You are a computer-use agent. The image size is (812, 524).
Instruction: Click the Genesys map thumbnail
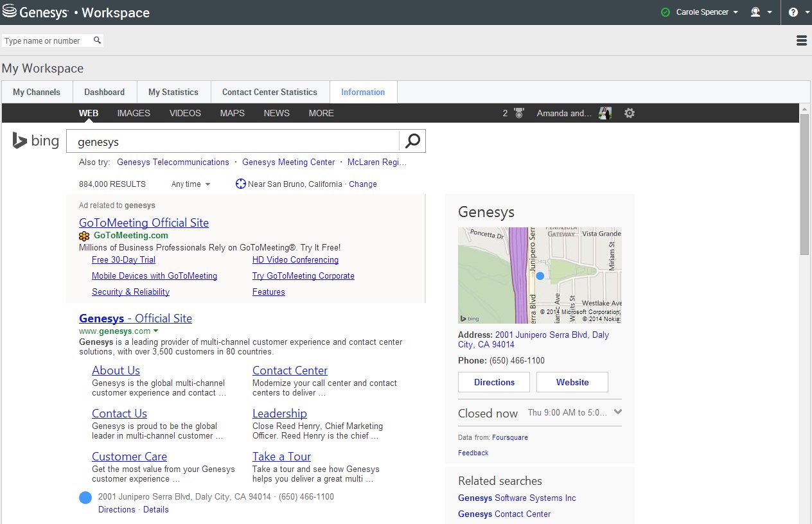[x=540, y=275]
